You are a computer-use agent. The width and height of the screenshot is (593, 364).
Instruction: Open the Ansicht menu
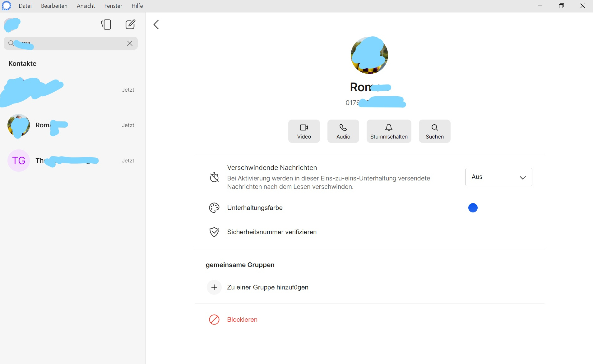coord(85,6)
